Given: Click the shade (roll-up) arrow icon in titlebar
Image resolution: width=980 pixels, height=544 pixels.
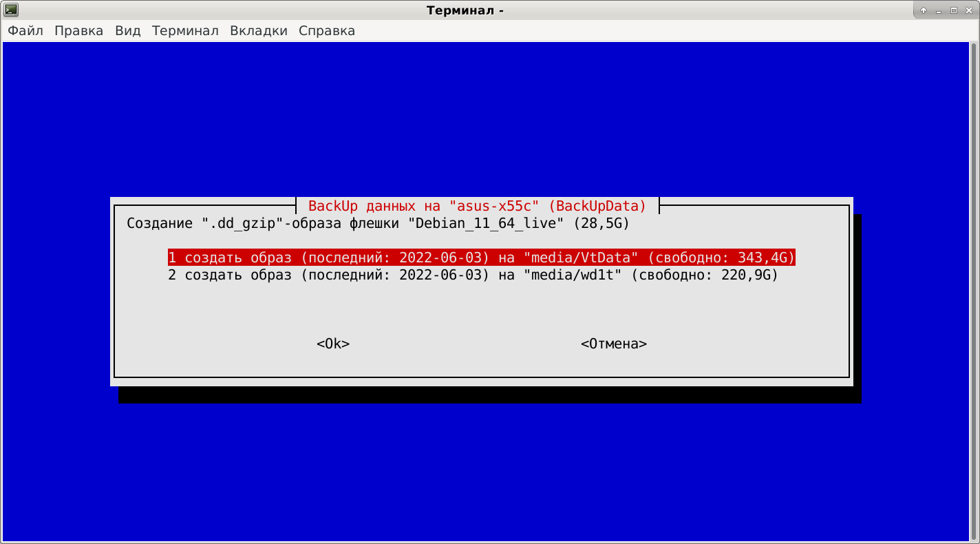Looking at the screenshot, I should click(924, 10).
